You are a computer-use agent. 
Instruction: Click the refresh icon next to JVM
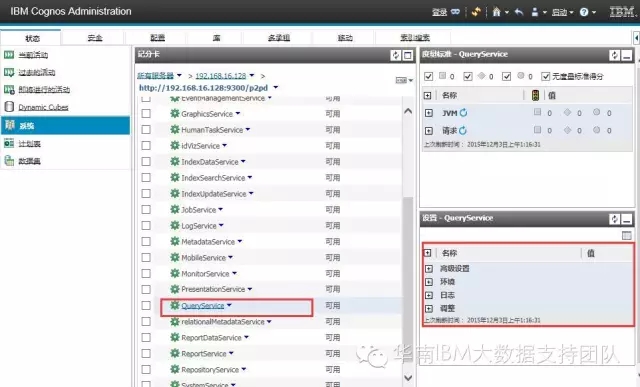pos(463,113)
